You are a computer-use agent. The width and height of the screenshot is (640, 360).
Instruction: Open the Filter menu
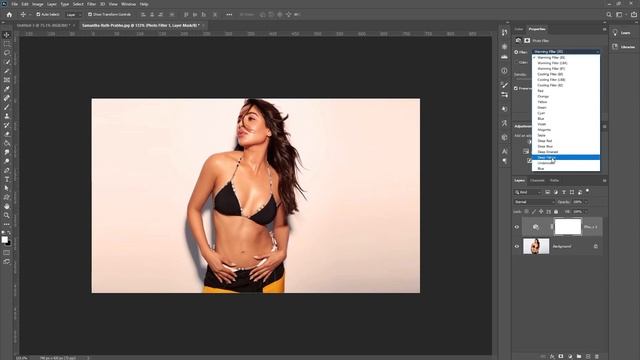coord(91,4)
